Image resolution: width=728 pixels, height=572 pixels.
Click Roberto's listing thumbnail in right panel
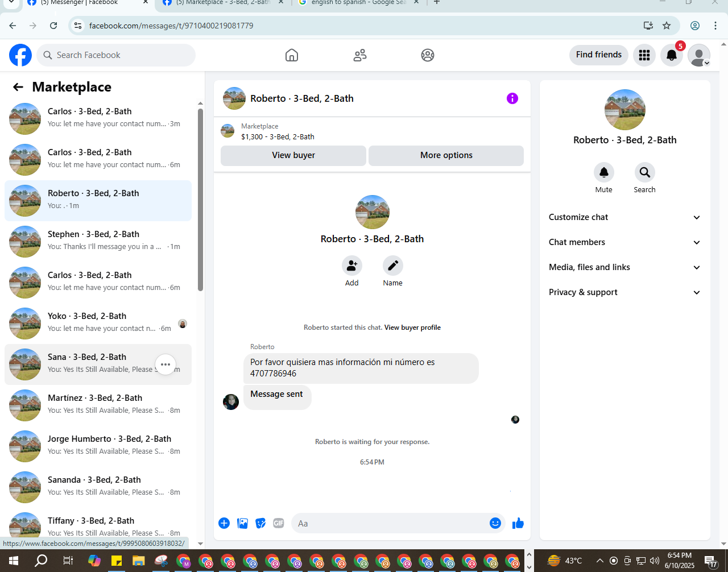tap(625, 110)
